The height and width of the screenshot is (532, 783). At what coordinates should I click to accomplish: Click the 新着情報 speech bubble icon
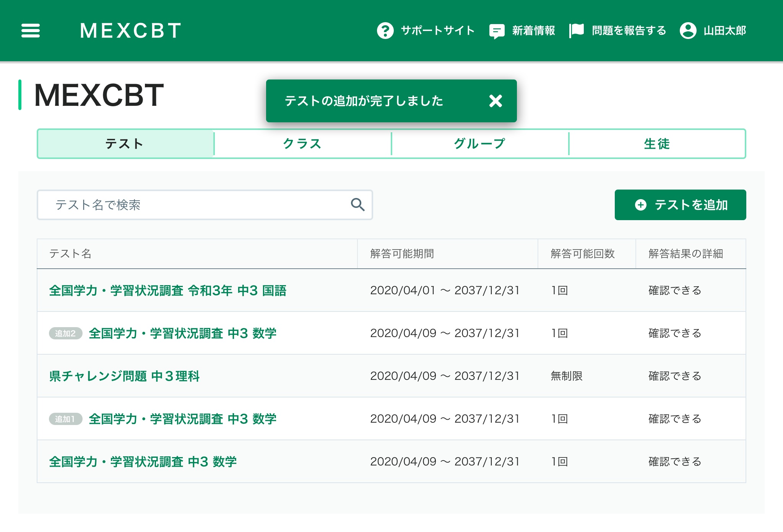497,31
